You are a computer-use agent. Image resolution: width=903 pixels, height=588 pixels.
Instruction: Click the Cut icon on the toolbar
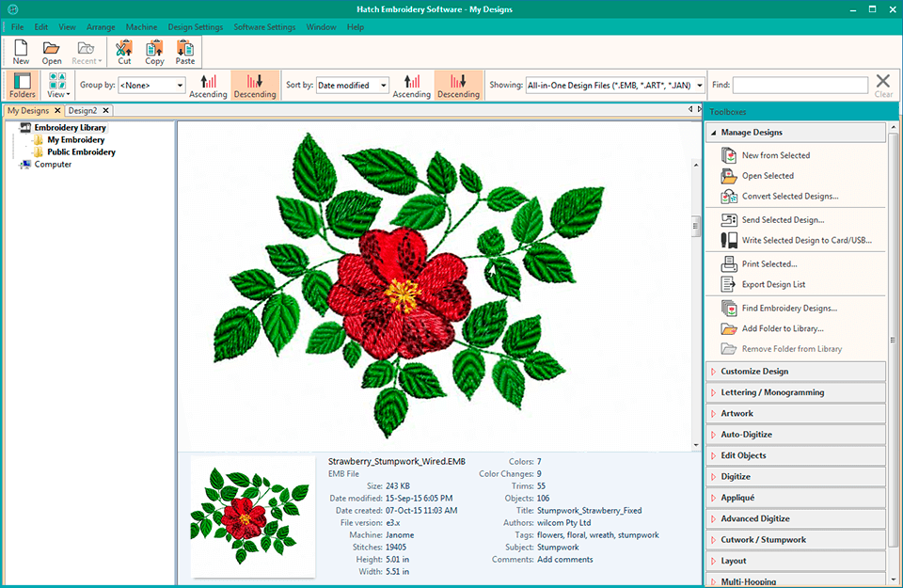[x=123, y=47]
